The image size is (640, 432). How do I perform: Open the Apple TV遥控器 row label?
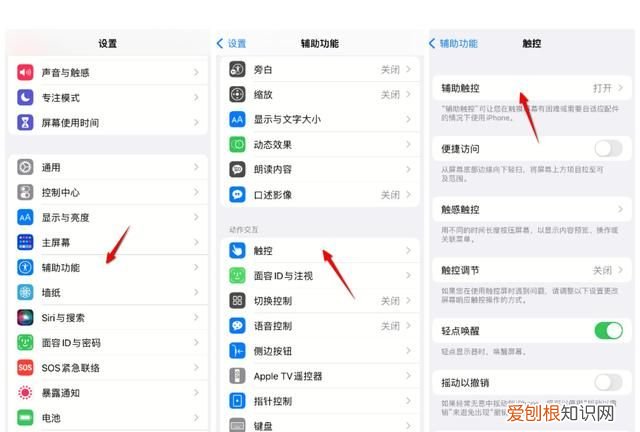point(288,376)
